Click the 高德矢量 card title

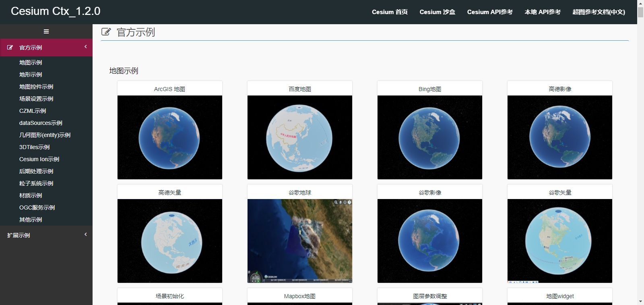pos(170,193)
